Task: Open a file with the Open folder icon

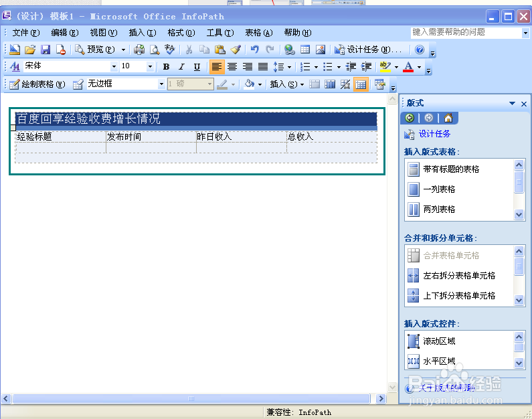Action: point(30,50)
